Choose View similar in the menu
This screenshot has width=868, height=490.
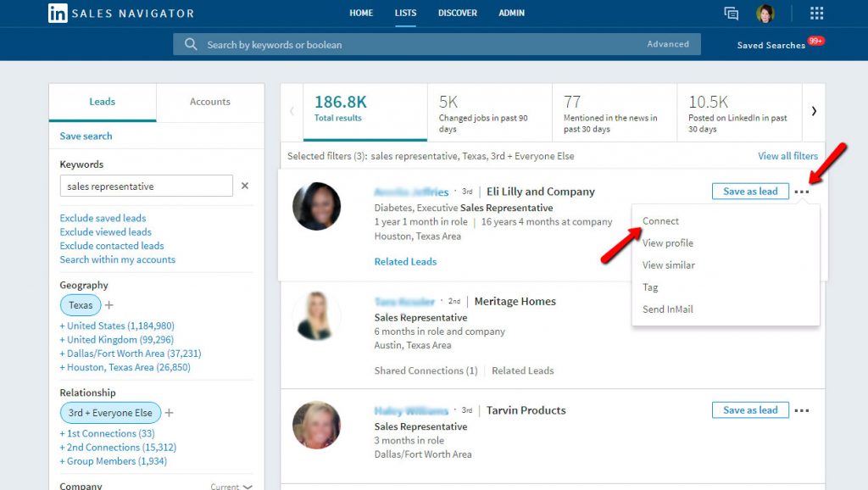pyautogui.click(x=668, y=265)
